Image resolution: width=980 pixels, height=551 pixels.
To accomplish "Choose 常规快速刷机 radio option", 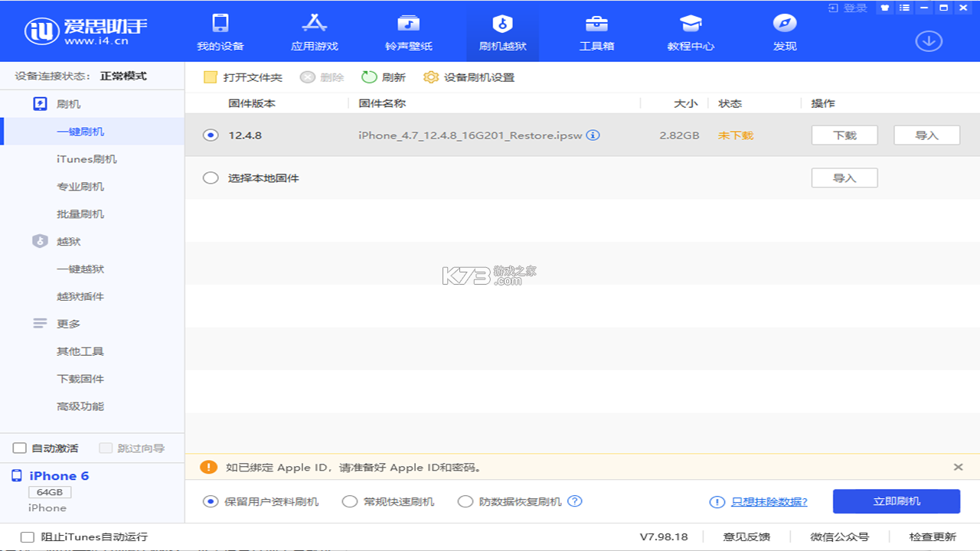I will 350,501.
